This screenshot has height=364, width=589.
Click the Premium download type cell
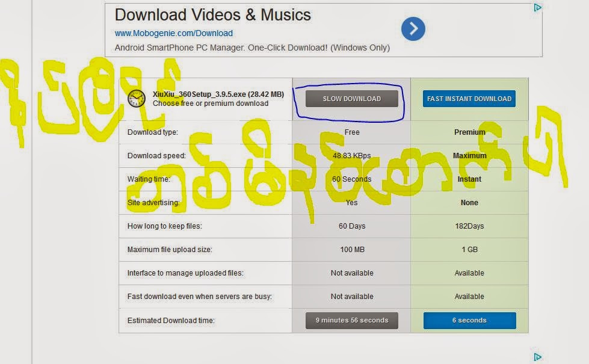(469, 132)
